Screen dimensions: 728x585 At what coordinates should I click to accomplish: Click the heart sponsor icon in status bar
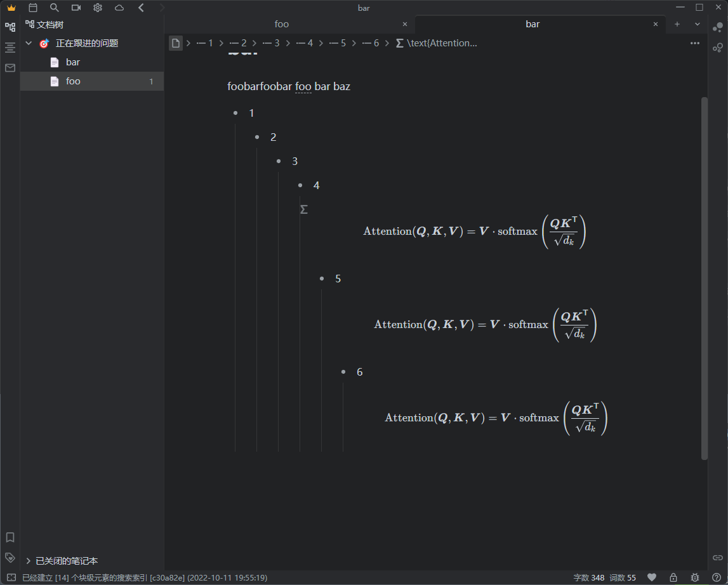(x=652, y=577)
